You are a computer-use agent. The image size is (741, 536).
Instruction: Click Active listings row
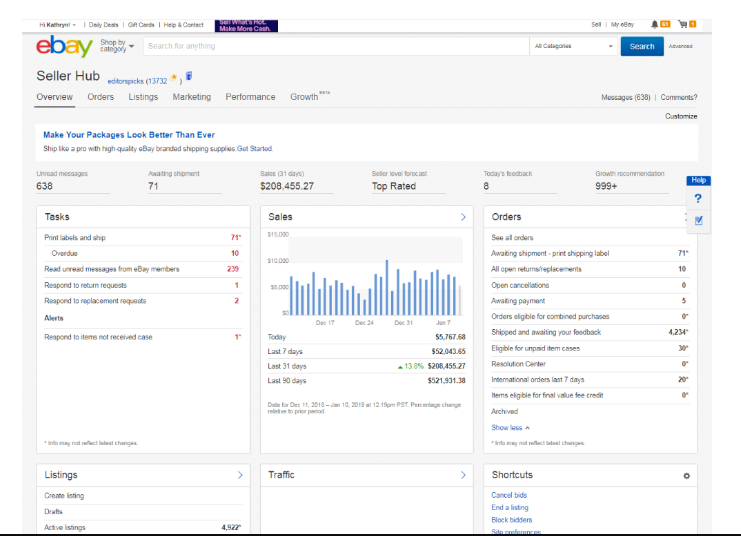143,527
